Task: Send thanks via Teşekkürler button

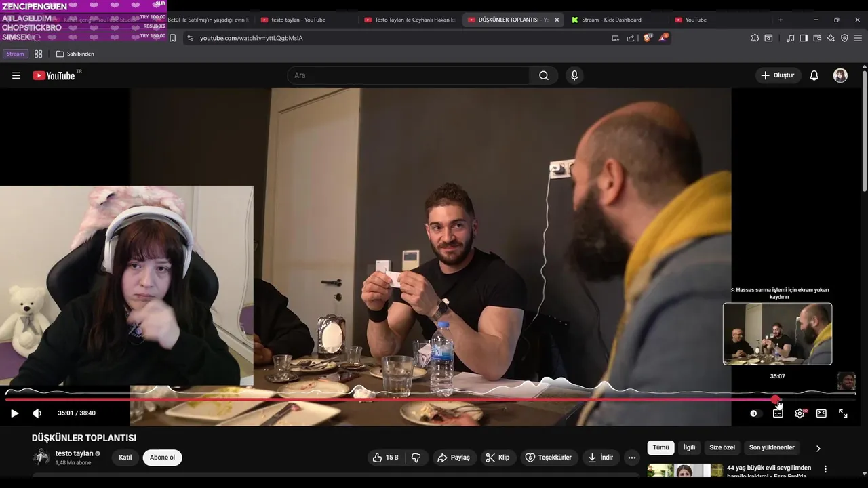Action: click(x=549, y=457)
